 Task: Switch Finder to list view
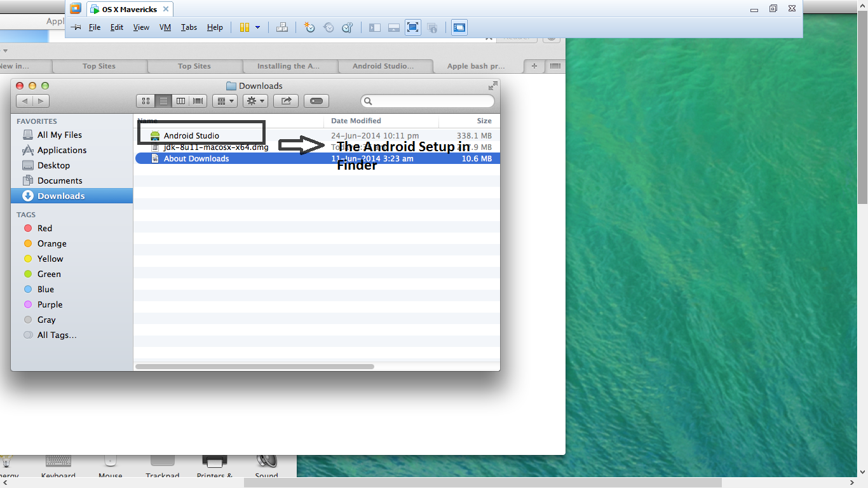click(x=163, y=100)
